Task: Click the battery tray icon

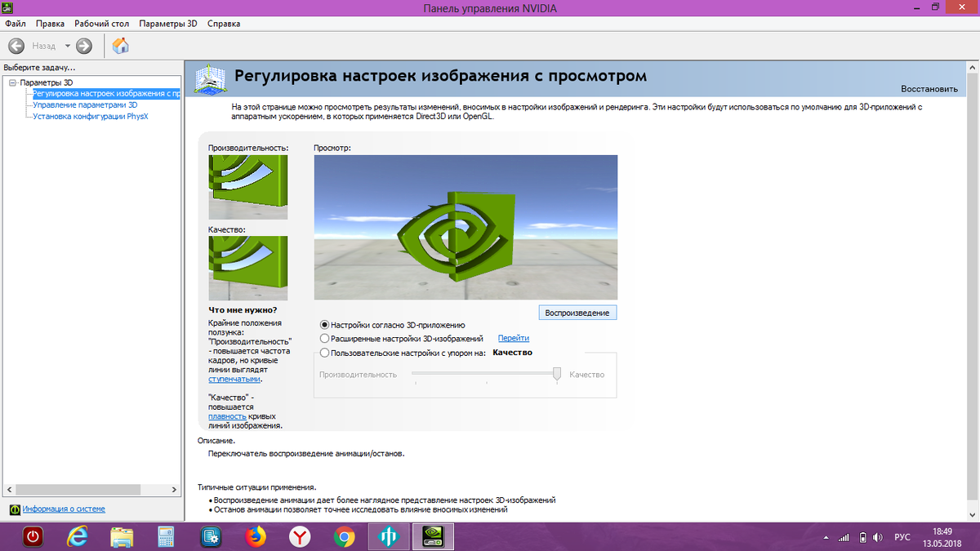Action: click(x=861, y=537)
